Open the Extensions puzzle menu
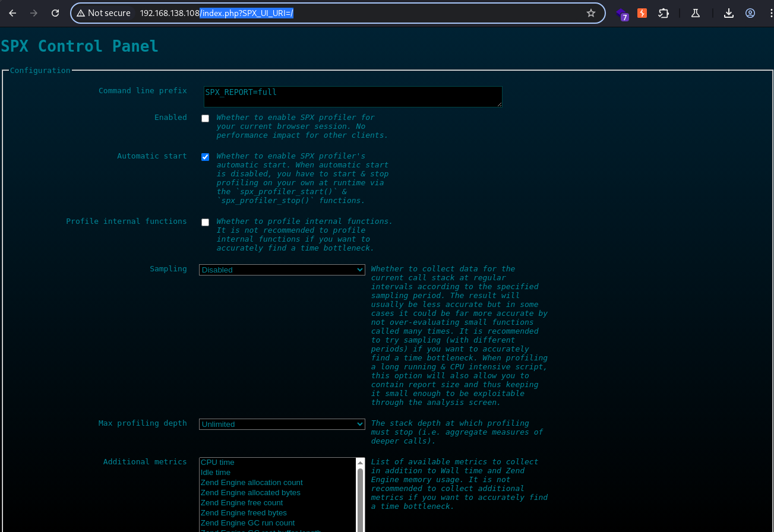Image resolution: width=774 pixels, height=532 pixels. coord(664,13)
